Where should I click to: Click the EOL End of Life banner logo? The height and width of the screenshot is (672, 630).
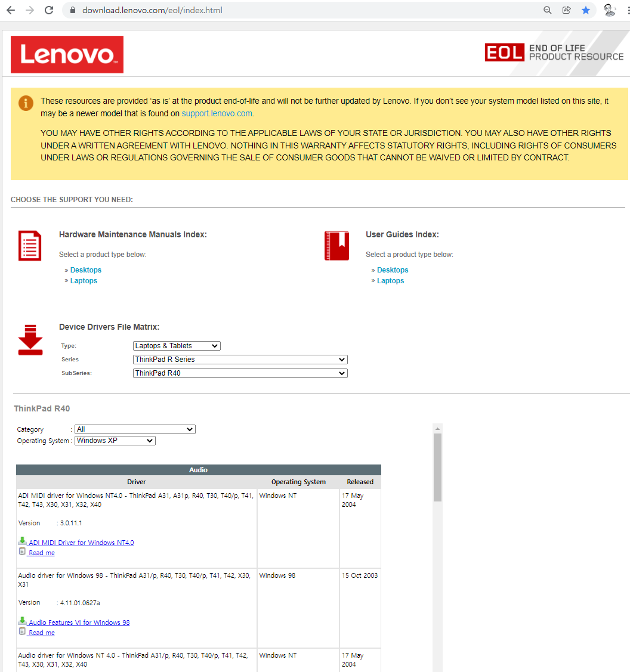pyautogui.click(x=554, y=52)
